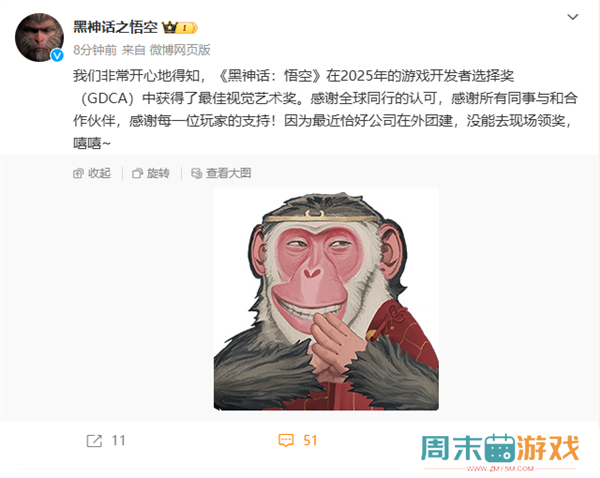Click the post text mentioning GDCA
600x478 pixels.
[x=325, y=109]
